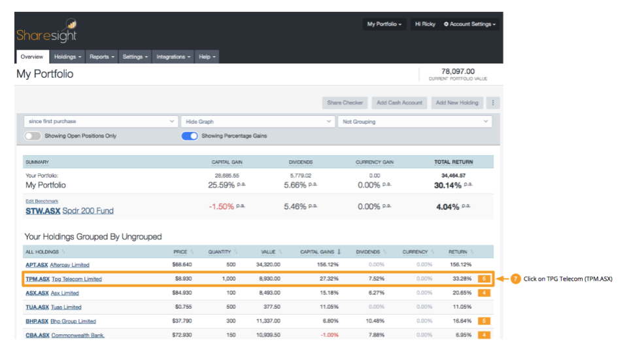Click the -1.50% benchmark capital gain
The image size is (644, 361).
(x=222, y=207)
